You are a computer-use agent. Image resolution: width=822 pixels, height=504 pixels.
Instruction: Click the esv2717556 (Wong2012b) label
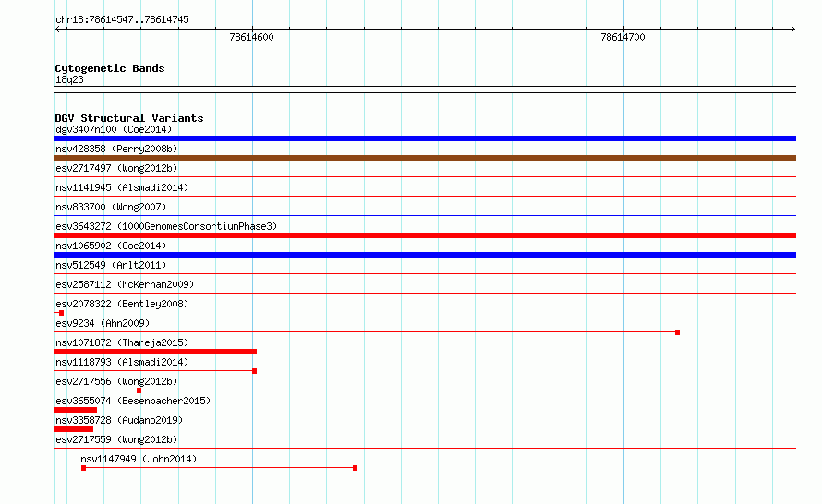coord(116,381)
